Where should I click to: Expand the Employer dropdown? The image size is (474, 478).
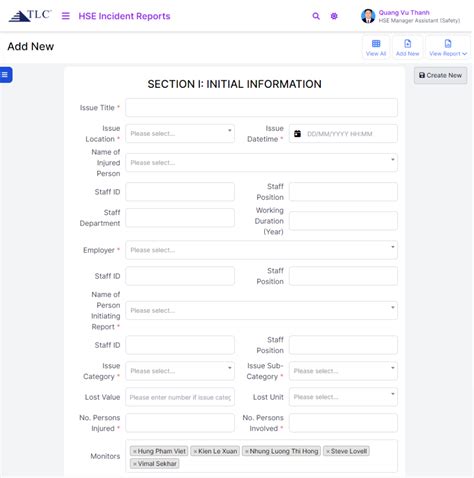[261, 250]
